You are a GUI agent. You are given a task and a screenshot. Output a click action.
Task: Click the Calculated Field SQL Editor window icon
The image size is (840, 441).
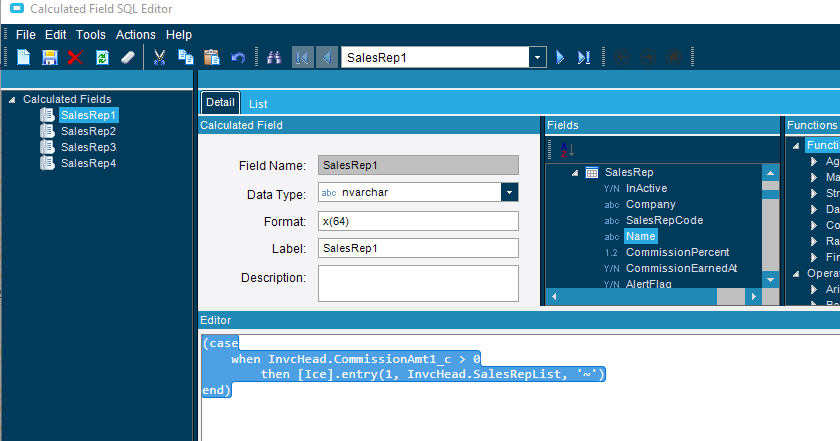tap(17, 9)
